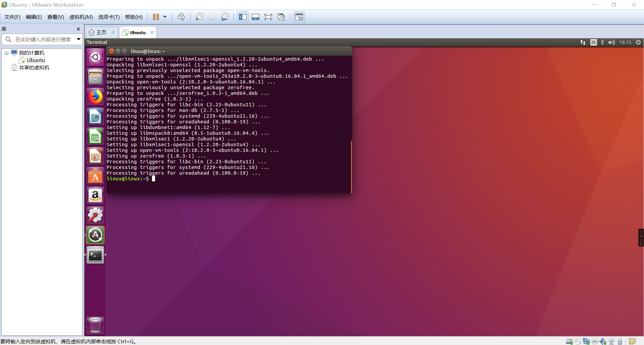Open the 虚拟机(M) menu
Screen dimensions: 644x345
(x=81, y=17)
